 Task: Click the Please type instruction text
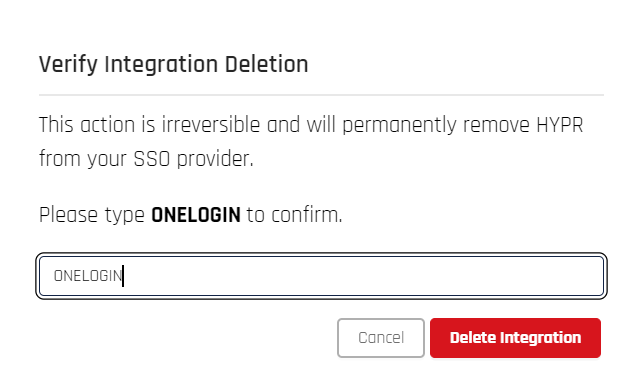[92, 216]
